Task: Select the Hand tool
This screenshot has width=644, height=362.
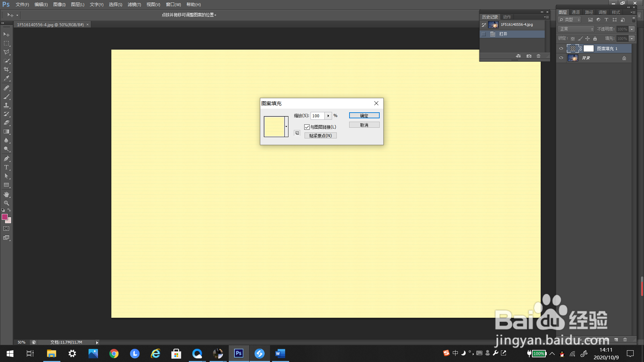Action: point(6,194)
